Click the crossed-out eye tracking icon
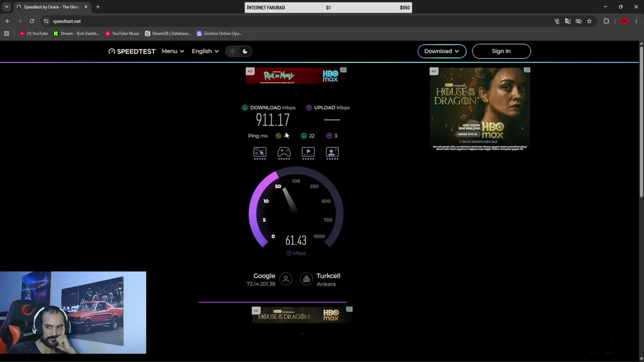 (579, 21)
